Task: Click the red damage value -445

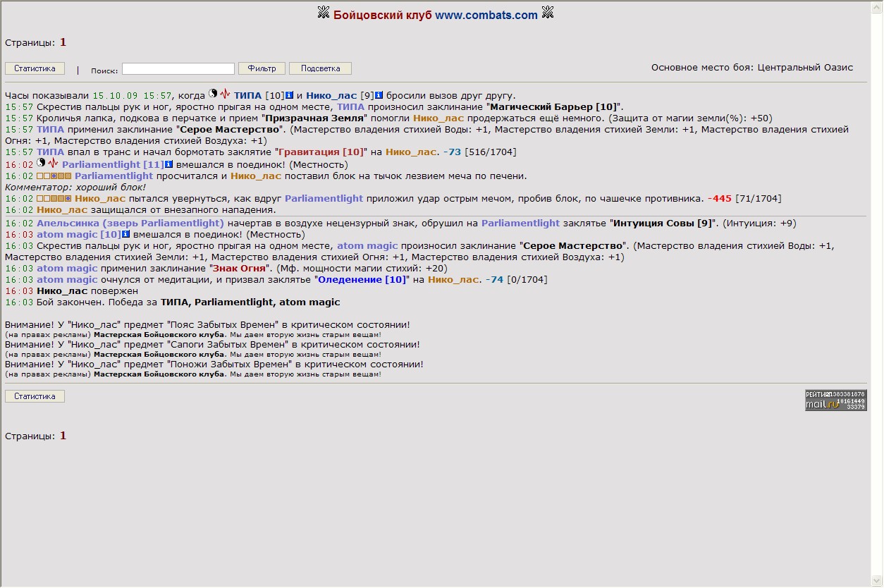Action: [x=720, y=199]
